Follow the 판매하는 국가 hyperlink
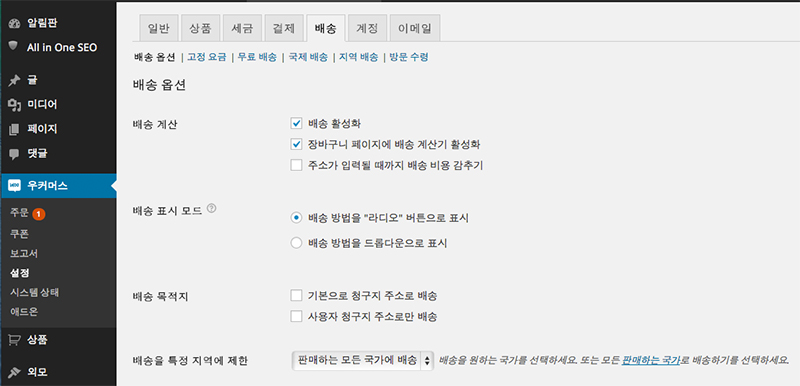This screenshot has width=800, height=386. pos(651,361)
